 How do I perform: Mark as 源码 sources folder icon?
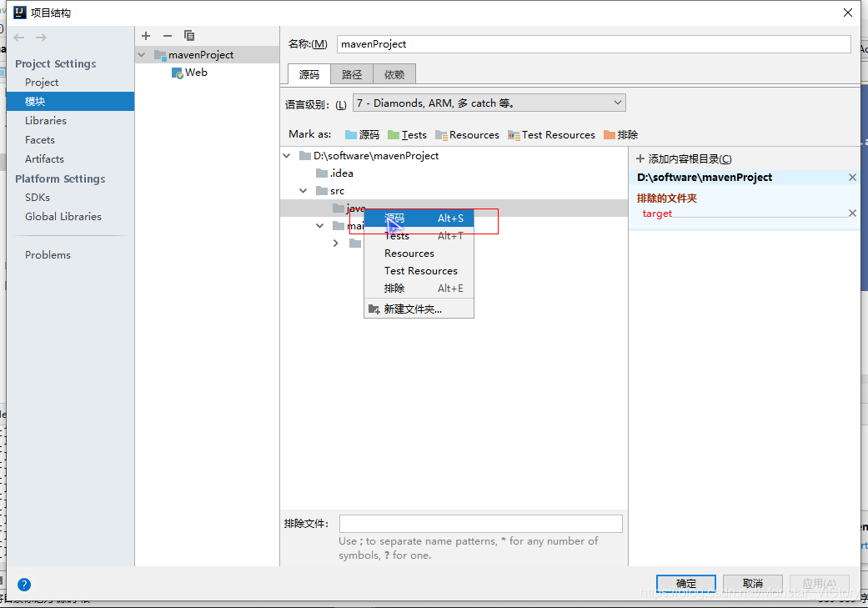pyautogui.click(x=351, y=134)
